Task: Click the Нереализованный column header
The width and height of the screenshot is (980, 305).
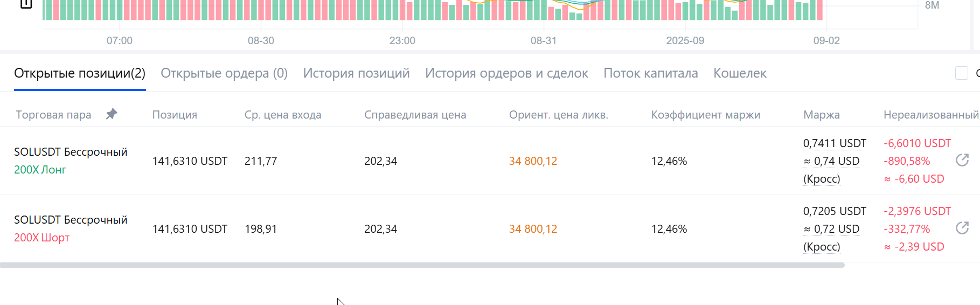Action: (x=931, y=115)
